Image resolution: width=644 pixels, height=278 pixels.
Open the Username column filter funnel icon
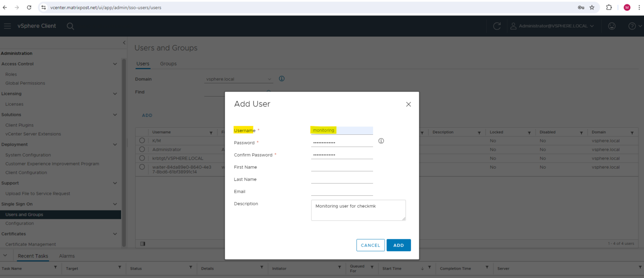(211, 132)
